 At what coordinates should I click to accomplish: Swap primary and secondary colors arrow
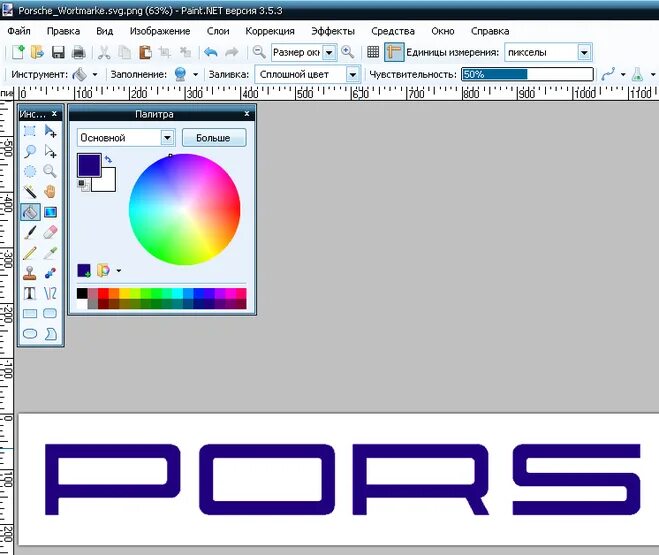click(x=108, y=159)
